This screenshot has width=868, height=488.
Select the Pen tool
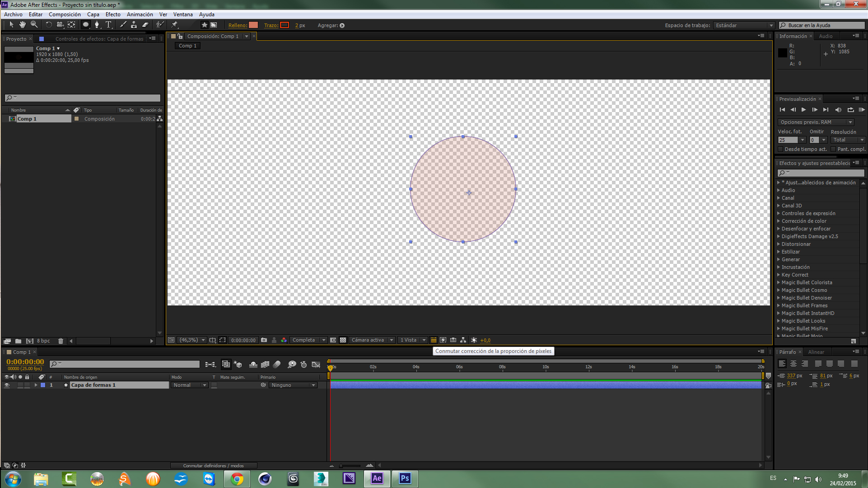(97, 25)
